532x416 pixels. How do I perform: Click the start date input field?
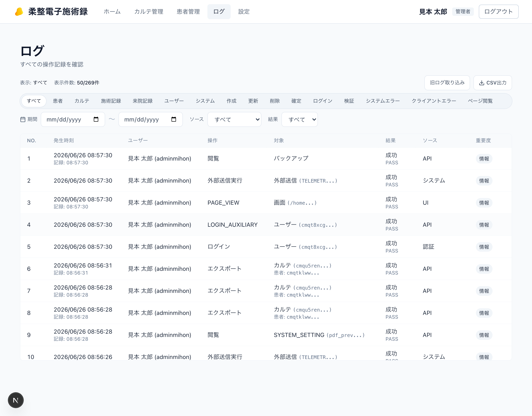pos(73,119)
